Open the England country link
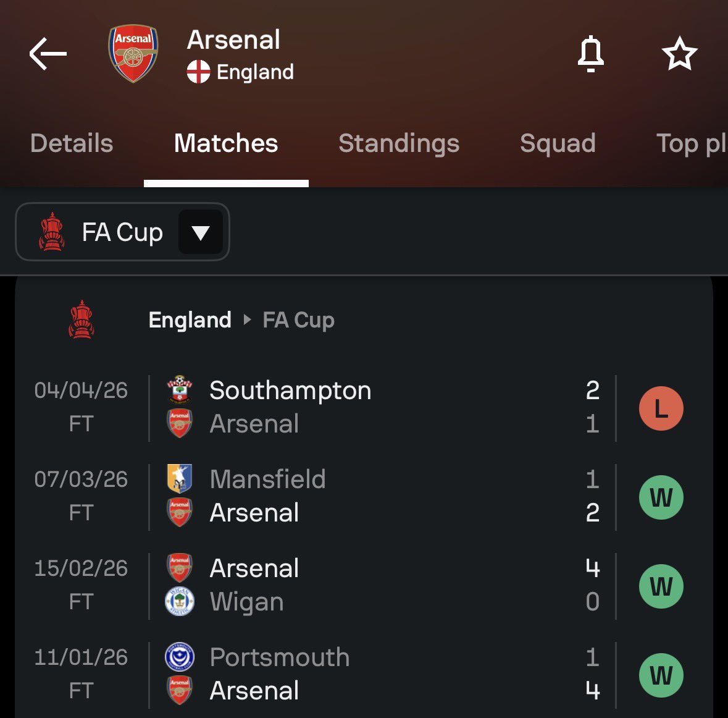 click(x=190, y=319)
